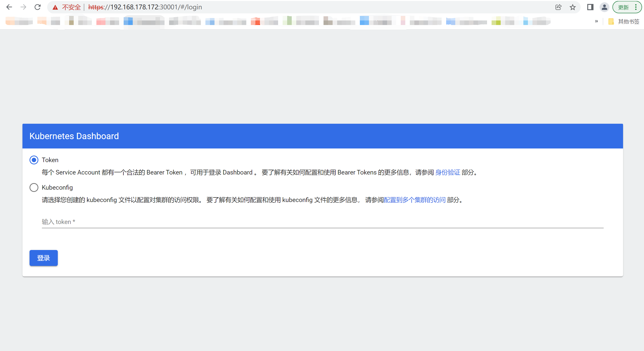Click the 登录 login button
This screenshot has width=644, height=351.
pos(44,258)
